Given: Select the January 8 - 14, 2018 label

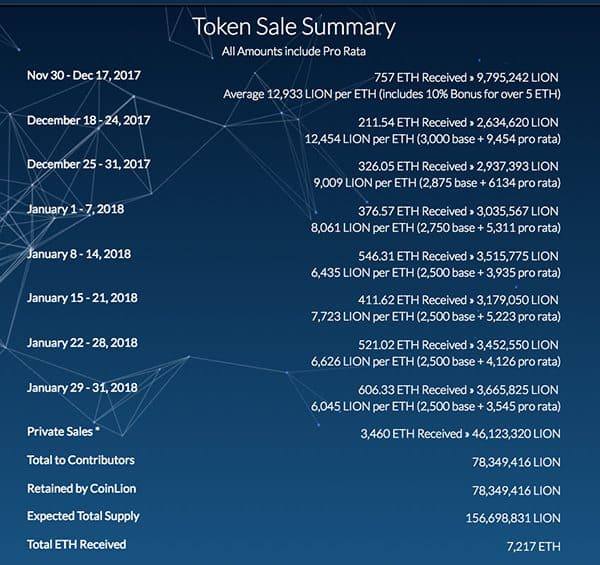Looking at the screenshot, I should [80, 253].
